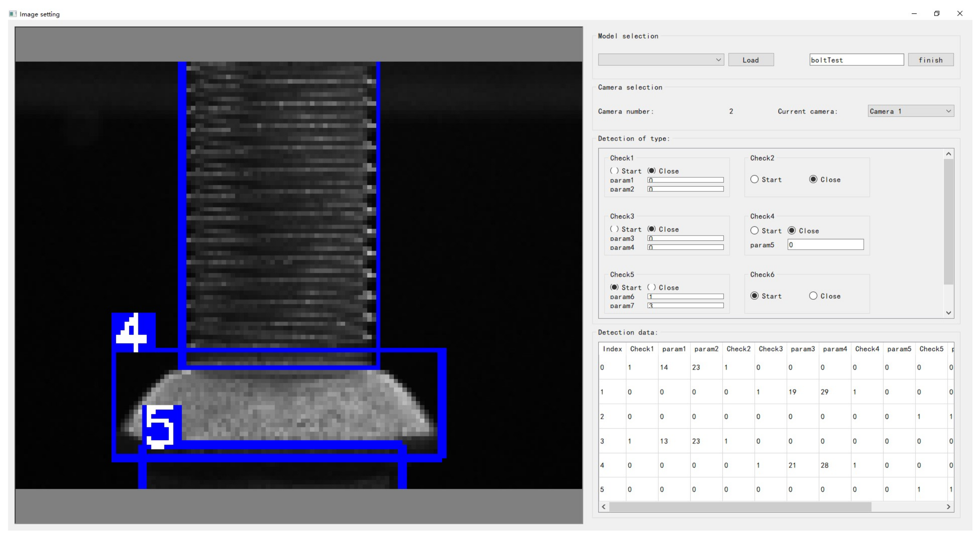Restore the window using the title bar button
This screenshot has height=537, width=980.
[x=937, y=13]
